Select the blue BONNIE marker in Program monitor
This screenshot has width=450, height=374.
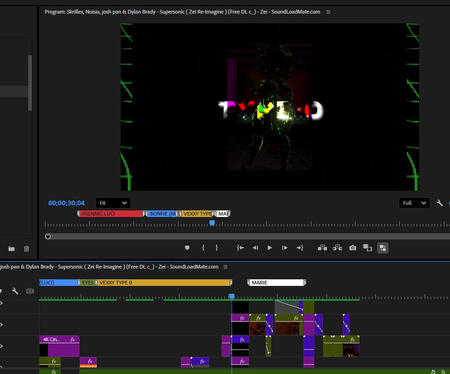pos(162,214)
